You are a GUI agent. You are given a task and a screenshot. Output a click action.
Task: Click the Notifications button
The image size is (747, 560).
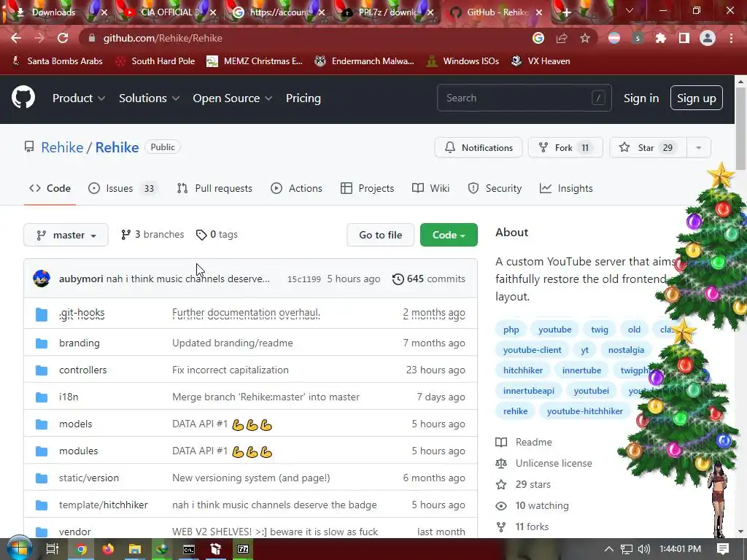[x=479, y=147]
